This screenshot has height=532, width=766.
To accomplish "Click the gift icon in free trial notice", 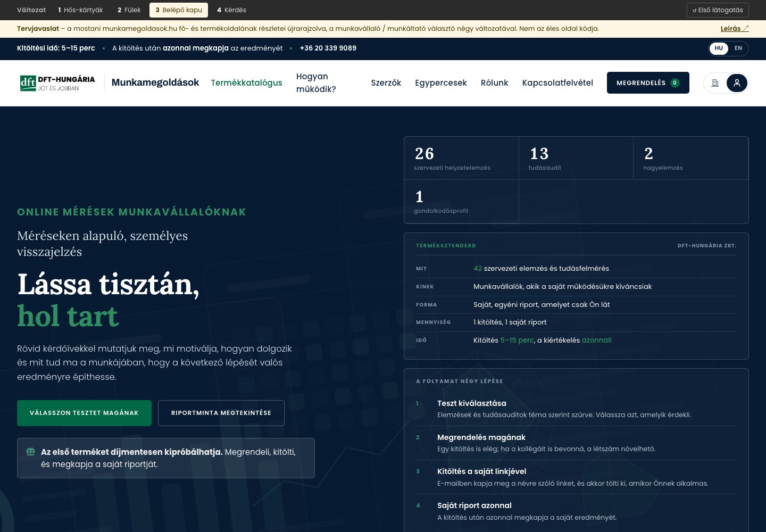I will pos(31,452).
